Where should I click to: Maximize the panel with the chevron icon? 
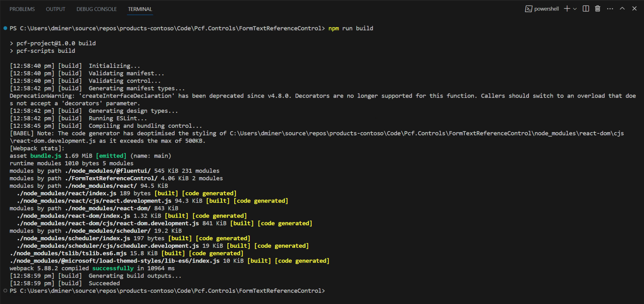(622, 8)
